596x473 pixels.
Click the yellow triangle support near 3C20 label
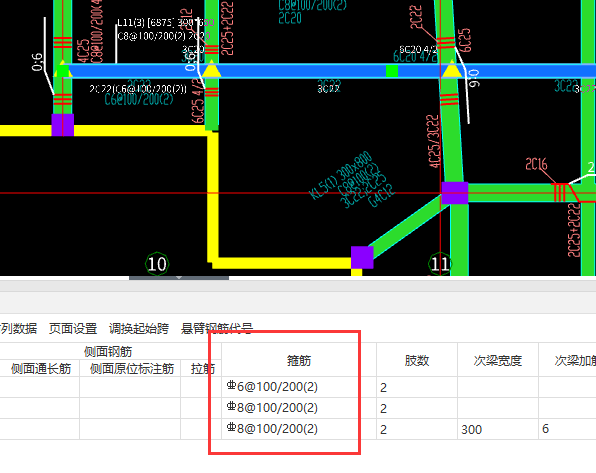211,69
